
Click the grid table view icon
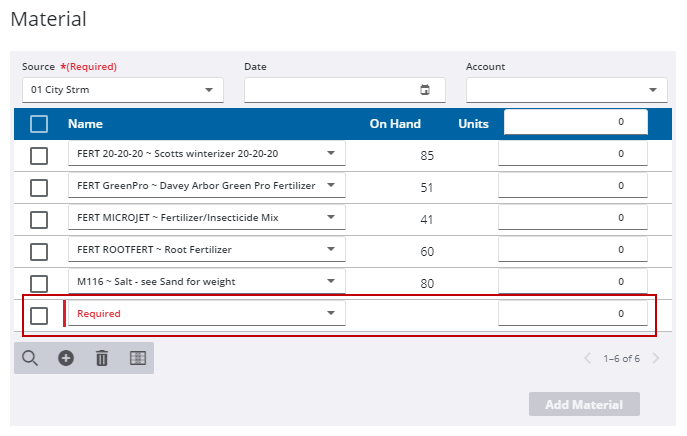pyautogui.click(x=137, y=358)
